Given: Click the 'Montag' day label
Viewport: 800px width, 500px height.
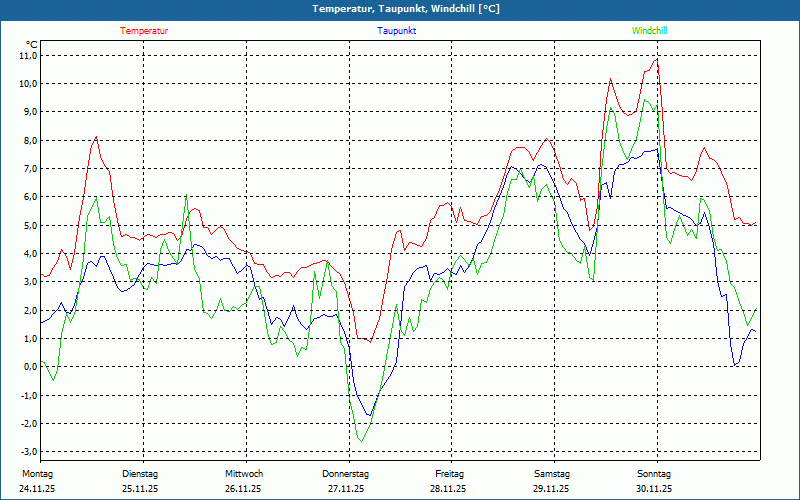Looking at the screenshot, I should (37, 474).
